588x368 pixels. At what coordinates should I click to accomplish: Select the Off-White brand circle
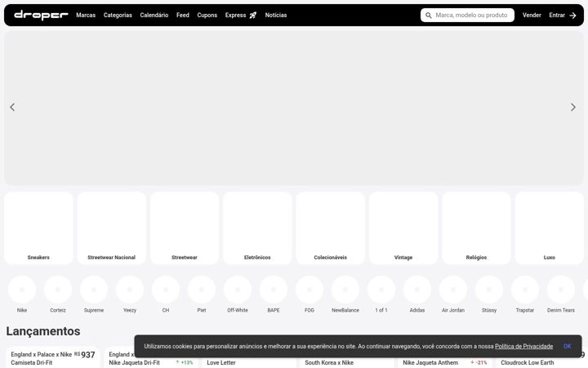pyautogui.click(x=238, y=289)
